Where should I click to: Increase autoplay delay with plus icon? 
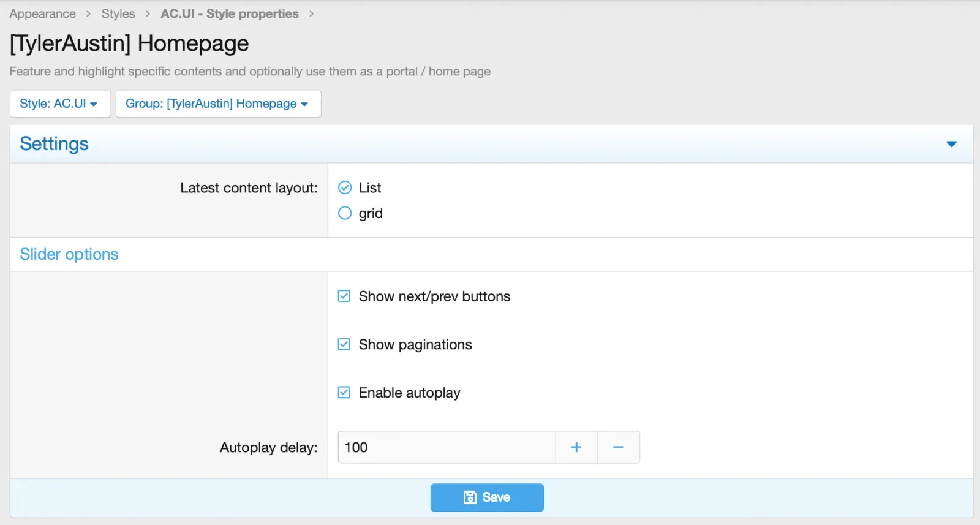click(x=576, y=447)
